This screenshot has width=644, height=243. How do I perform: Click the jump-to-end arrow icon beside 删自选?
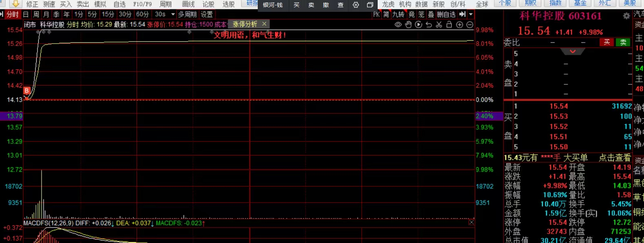(463, 14)
